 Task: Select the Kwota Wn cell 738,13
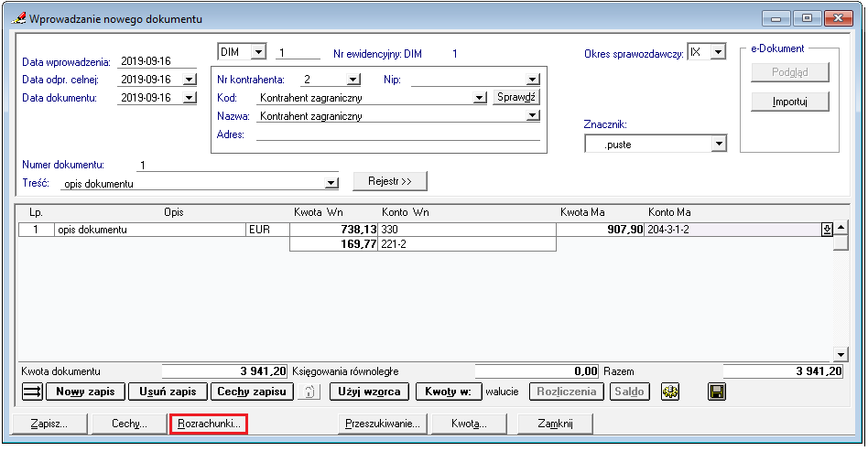click(x=334, y=229)
